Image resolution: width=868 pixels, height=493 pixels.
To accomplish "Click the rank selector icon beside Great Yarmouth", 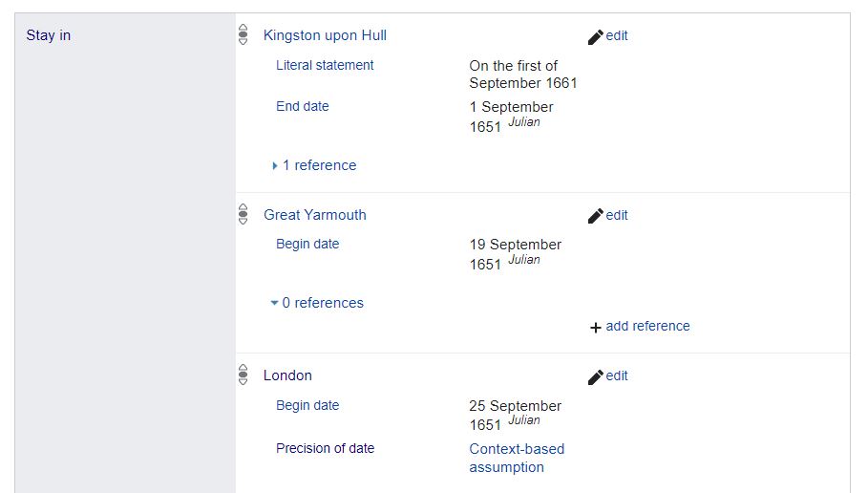I will [243, 214].
